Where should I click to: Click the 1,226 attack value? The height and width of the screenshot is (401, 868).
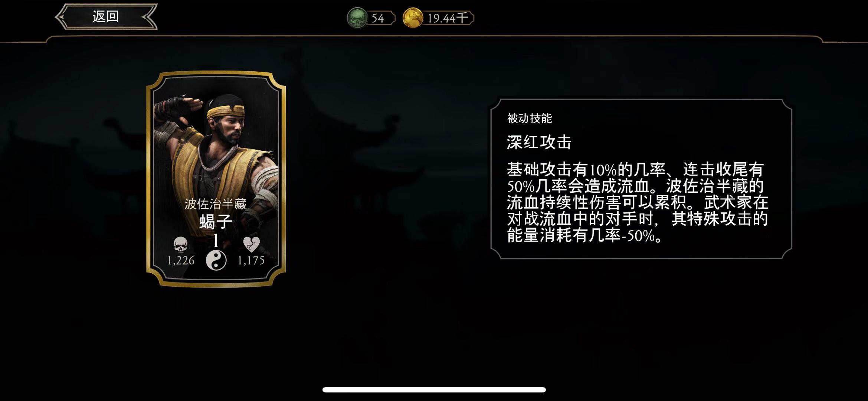click(181, 261)
